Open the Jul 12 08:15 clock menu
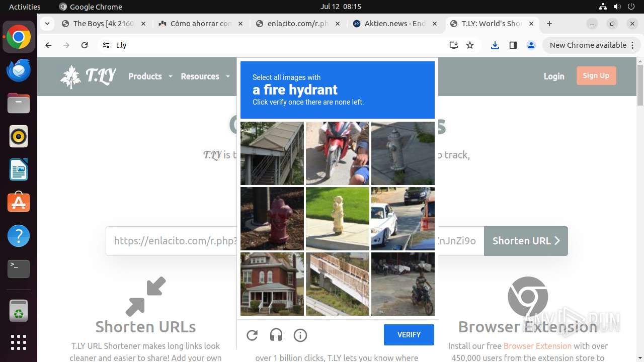 coord(341,7)
